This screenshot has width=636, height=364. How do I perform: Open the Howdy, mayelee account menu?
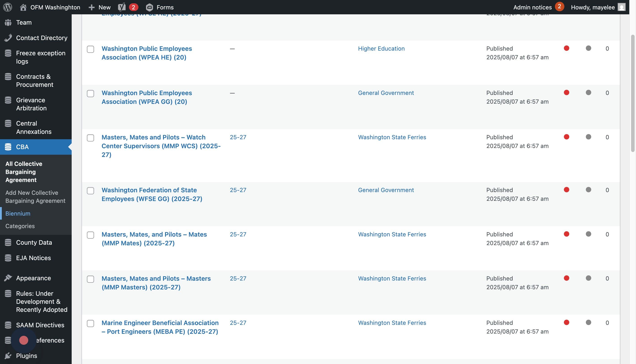point(593,7)
